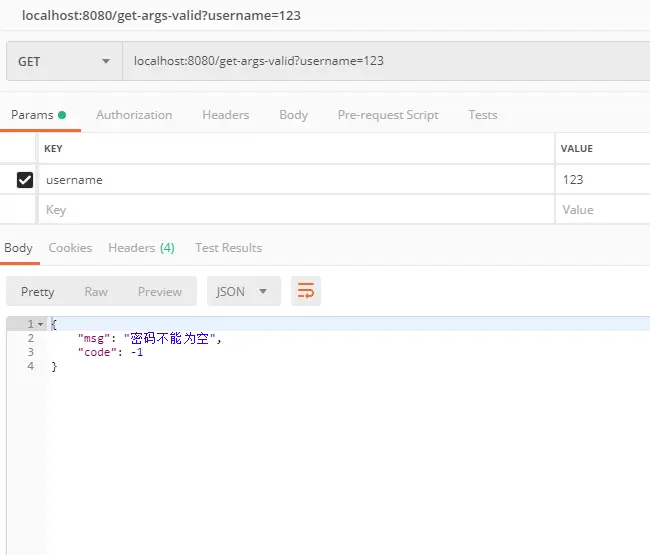Open the Pre-request Script tab

pyautogui.click(x=388, y=115)
